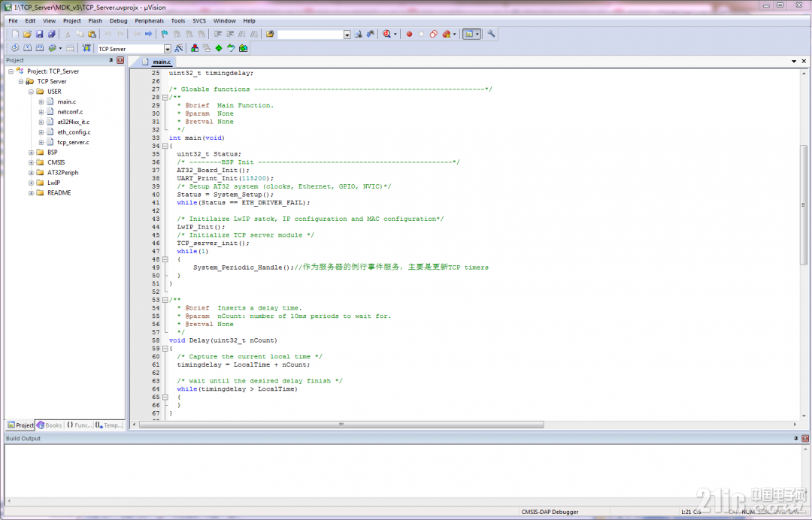Expand the BSP folder in the project tree
This screenshot has width=812, height=520.
coord(31,153)
